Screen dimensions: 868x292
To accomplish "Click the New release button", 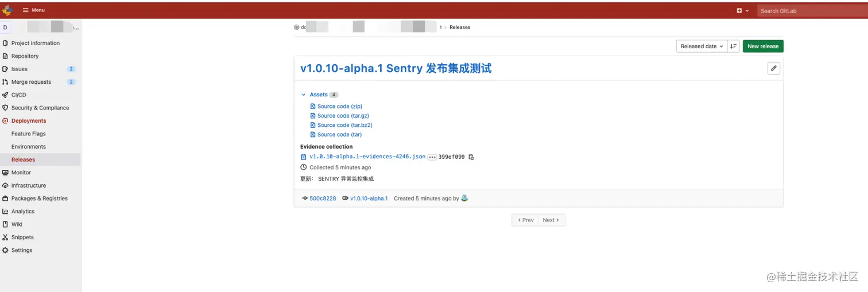I will coord(762,46).
